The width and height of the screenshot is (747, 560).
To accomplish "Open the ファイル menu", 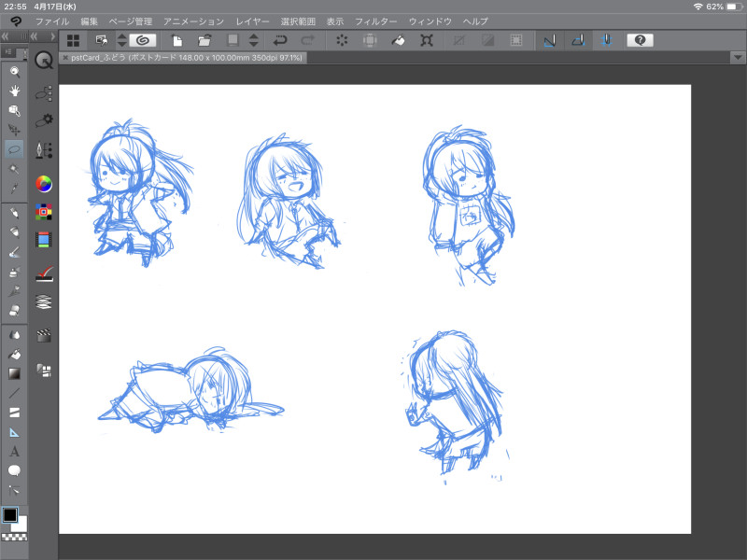I will point(52,21).
